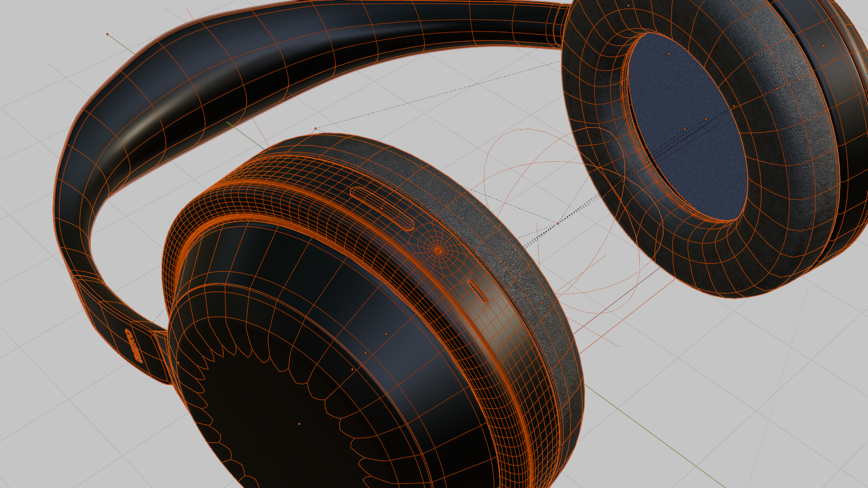
Task: Select the origin dot at the far upper left
Action: pyautogui.click(x=107, y=34)
